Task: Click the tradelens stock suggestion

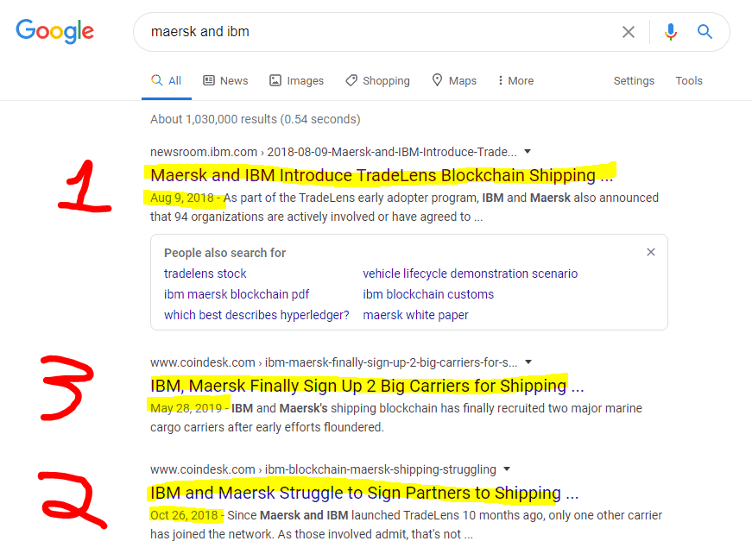Action: [x=205, y=274]
